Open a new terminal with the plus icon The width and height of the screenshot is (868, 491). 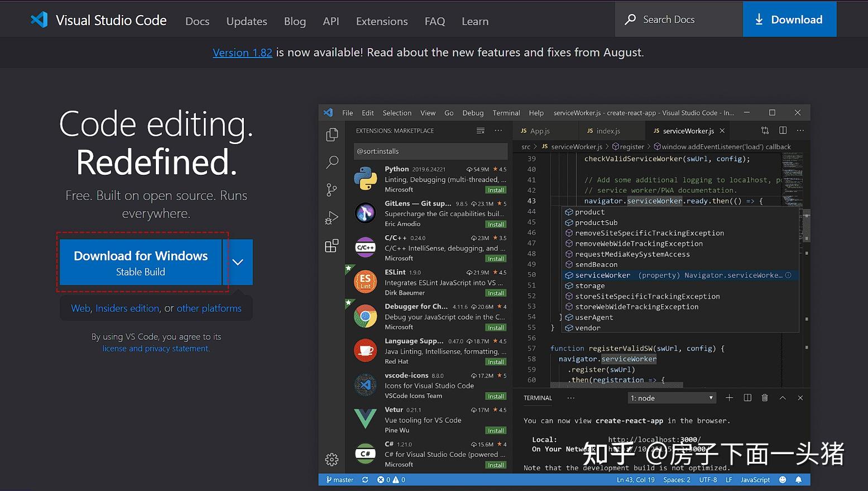coord(729,398)
